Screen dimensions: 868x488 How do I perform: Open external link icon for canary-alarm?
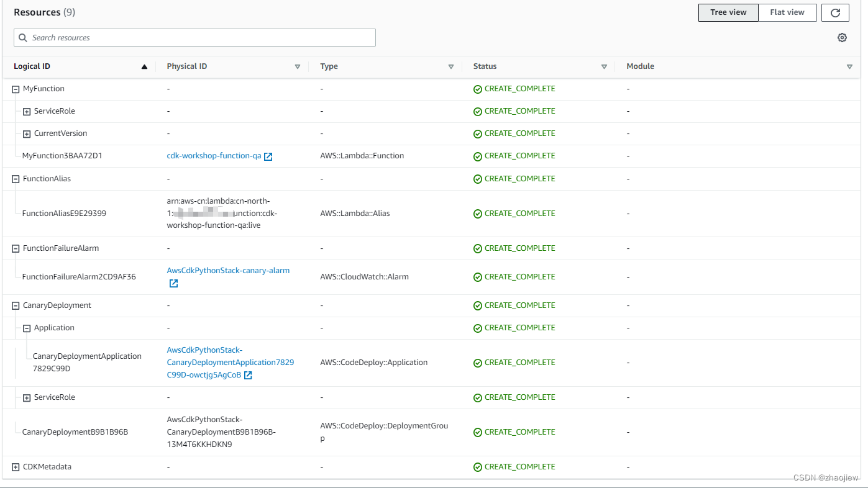tap(174, 283)
